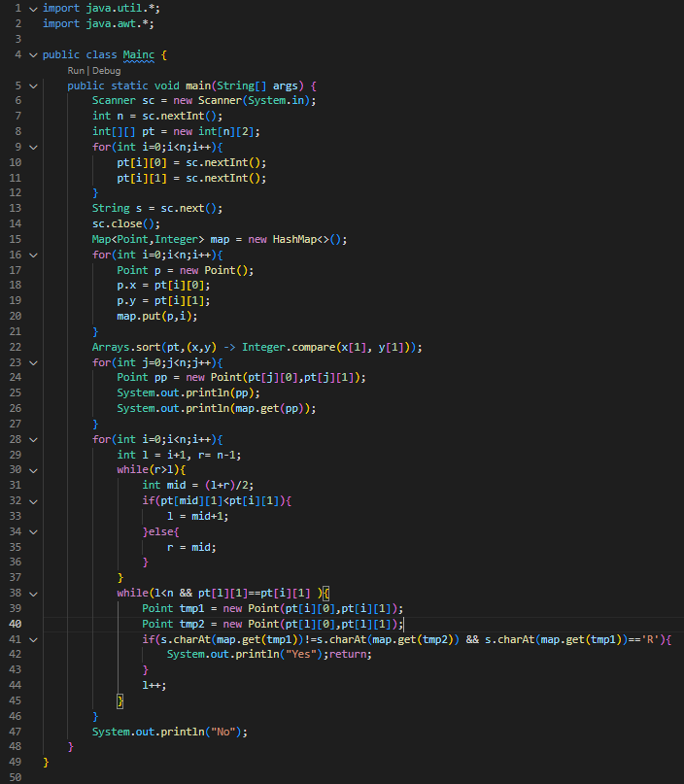Screen dimensions: 684x784
Task: Click System.out.println("No") on line 47
Action: click(169, 732)
